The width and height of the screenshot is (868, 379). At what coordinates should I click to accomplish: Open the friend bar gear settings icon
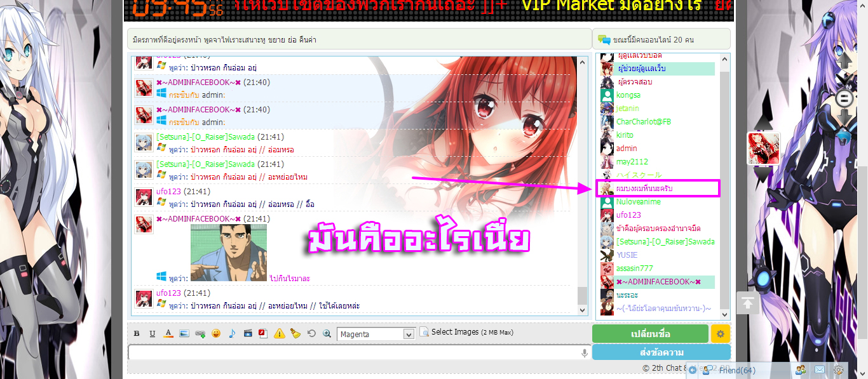click(x=839, y=370)
